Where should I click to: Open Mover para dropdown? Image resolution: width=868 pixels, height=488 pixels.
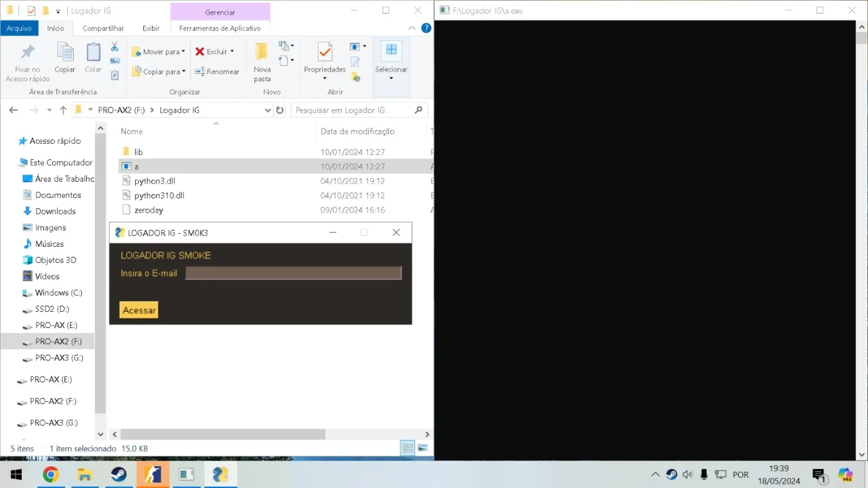pyautogui.click(x=159, y=52)
